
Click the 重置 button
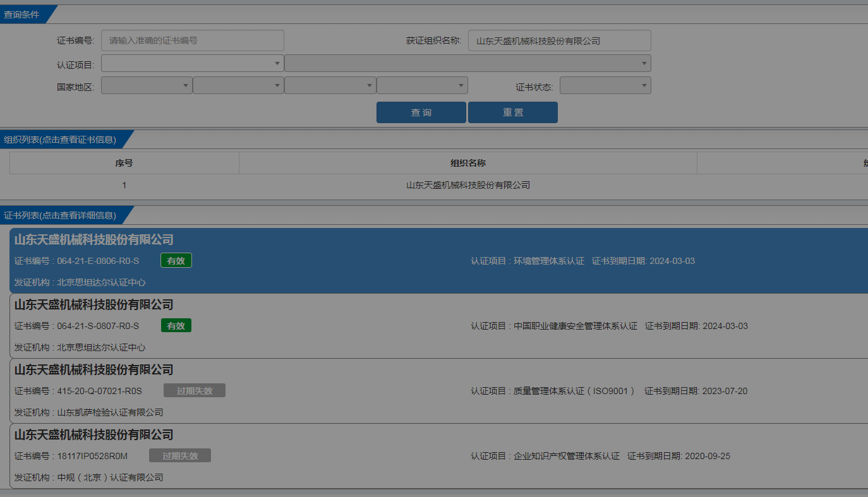tap(513, 112)
